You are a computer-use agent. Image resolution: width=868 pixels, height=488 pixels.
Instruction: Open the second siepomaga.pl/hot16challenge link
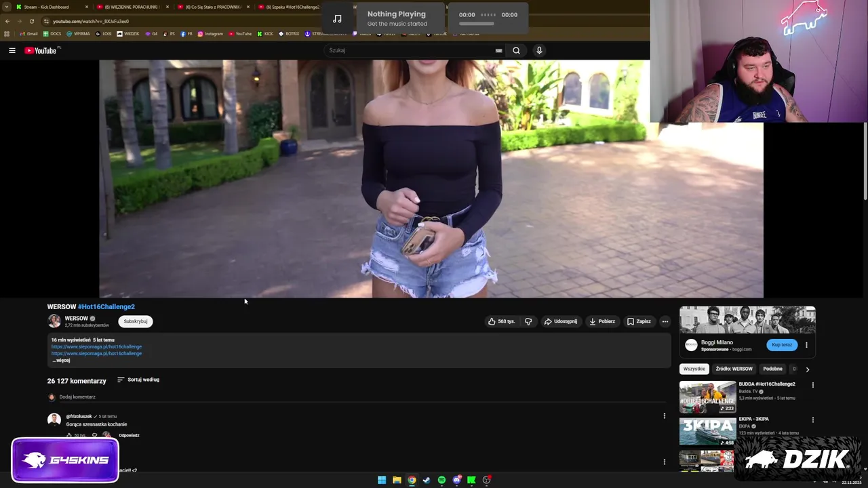(96, 353)
